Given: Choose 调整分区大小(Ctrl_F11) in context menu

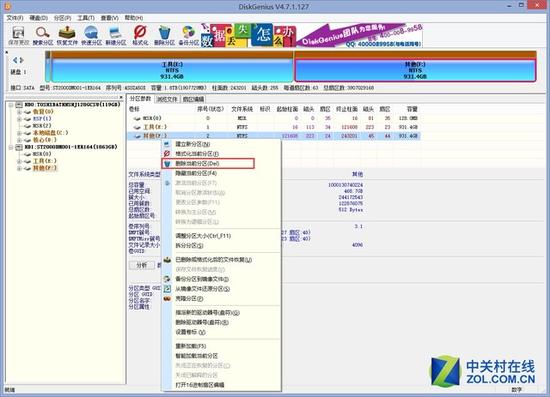Looking at the screenshot, I should (x=203, y=236).
